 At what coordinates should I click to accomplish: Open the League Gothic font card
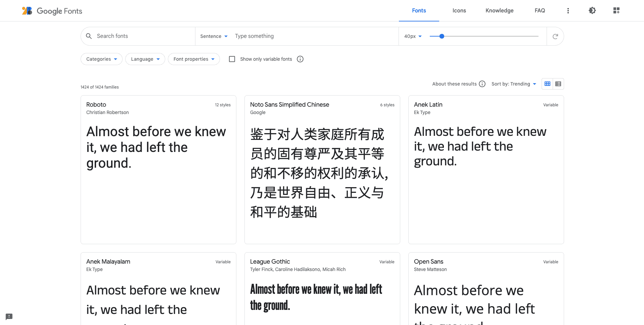pyautogui.click(x=322, y=289)
